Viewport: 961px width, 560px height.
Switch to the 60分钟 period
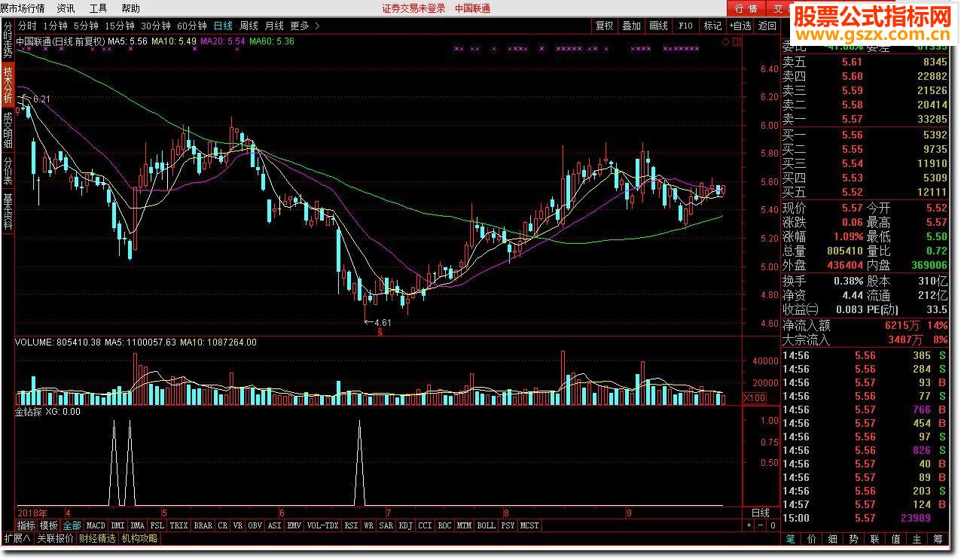[192, 26]
